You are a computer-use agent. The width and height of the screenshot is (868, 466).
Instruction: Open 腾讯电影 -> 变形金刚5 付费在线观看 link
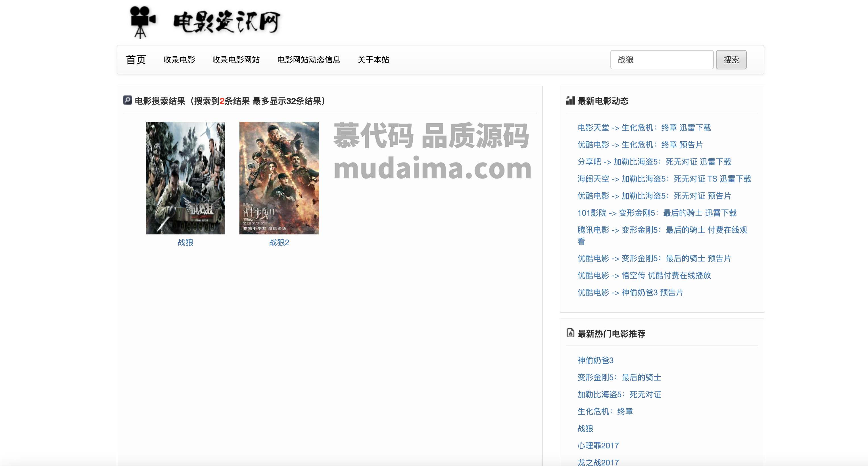[x=662, y=235]
